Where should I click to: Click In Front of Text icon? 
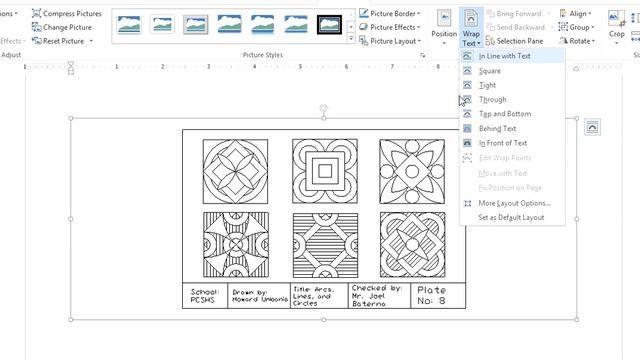point(467,143)
